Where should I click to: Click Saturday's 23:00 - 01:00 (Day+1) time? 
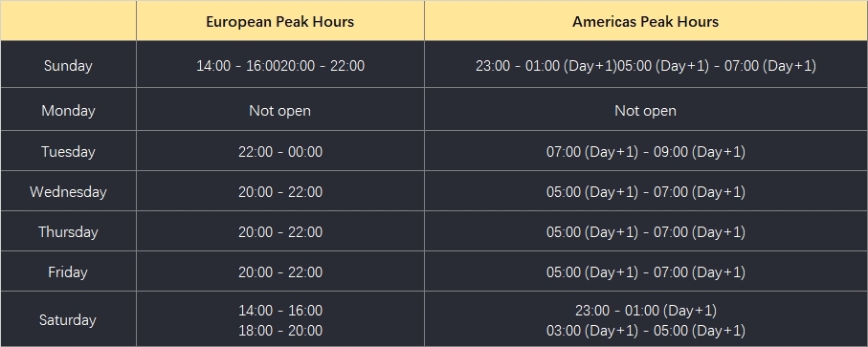[645, 310]
